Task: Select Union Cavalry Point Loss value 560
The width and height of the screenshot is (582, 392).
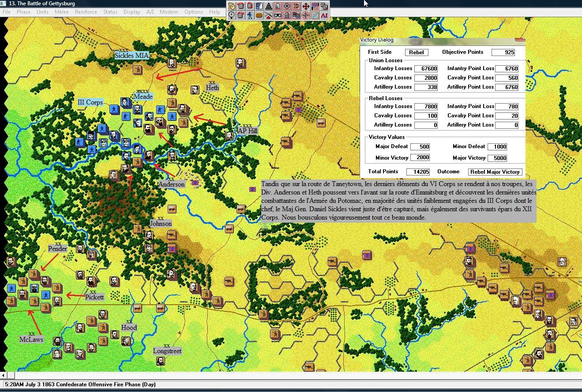Action: 507,78
